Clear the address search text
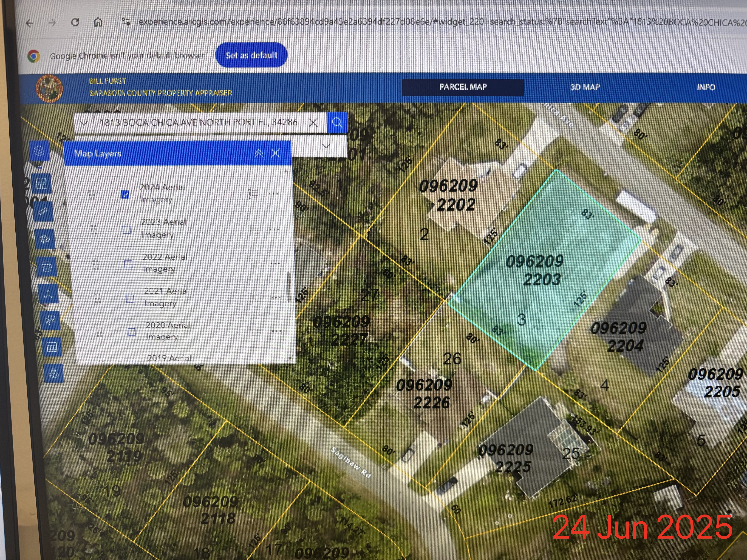Viewport: 747px width, 560px height. coord(313,122)
